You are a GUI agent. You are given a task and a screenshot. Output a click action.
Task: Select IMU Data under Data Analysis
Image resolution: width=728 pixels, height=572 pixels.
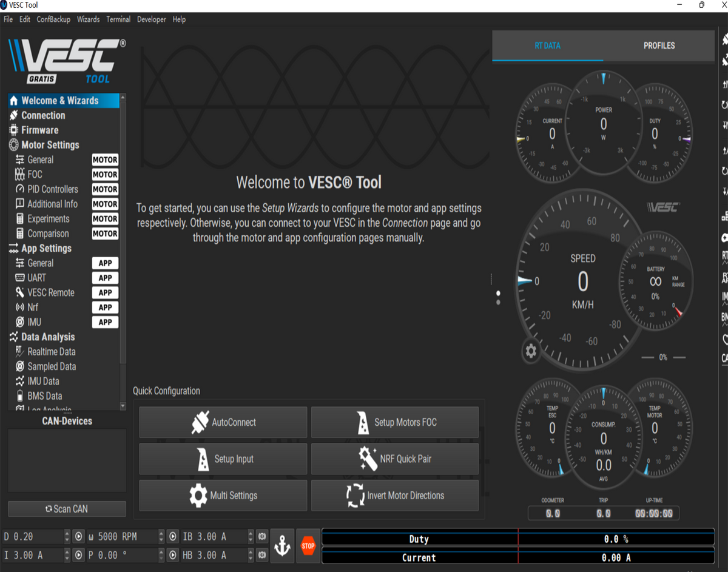point(42,381)
